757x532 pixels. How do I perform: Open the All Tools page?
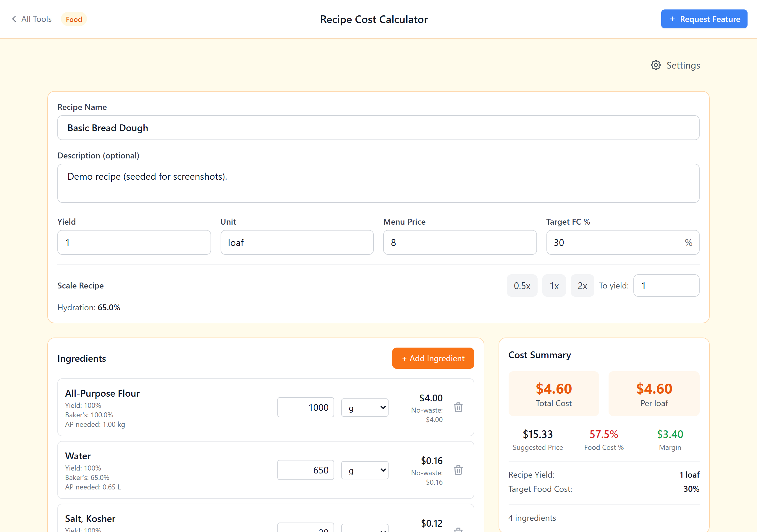click(36, 19)
